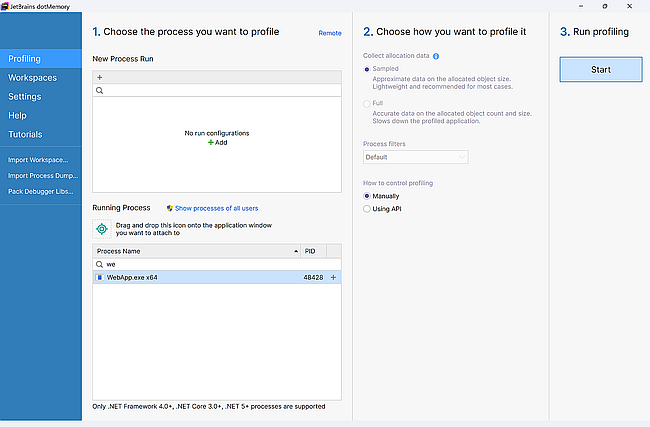Click the WebApp.exe process file icon
The width and height of the screenshot is (650, 427).
coord(99,277)
